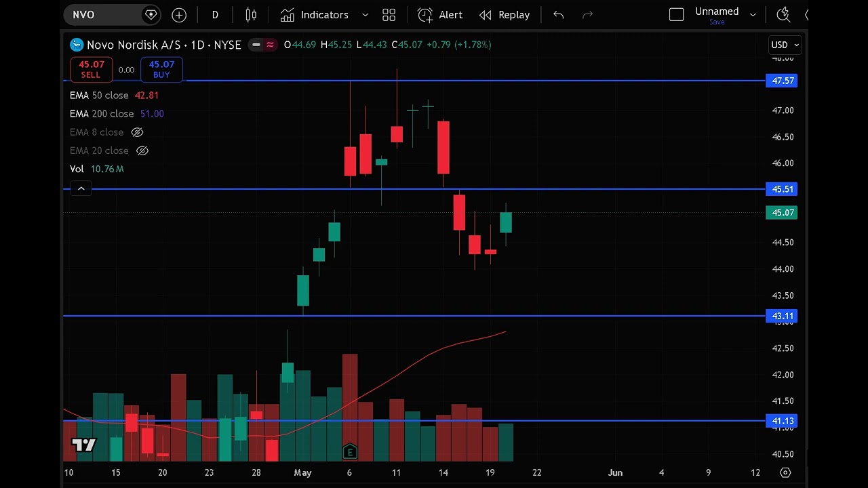Screen dimensions: 868x488
Task: Open quick search lightning icon
Action: click(x=783, y=14)
